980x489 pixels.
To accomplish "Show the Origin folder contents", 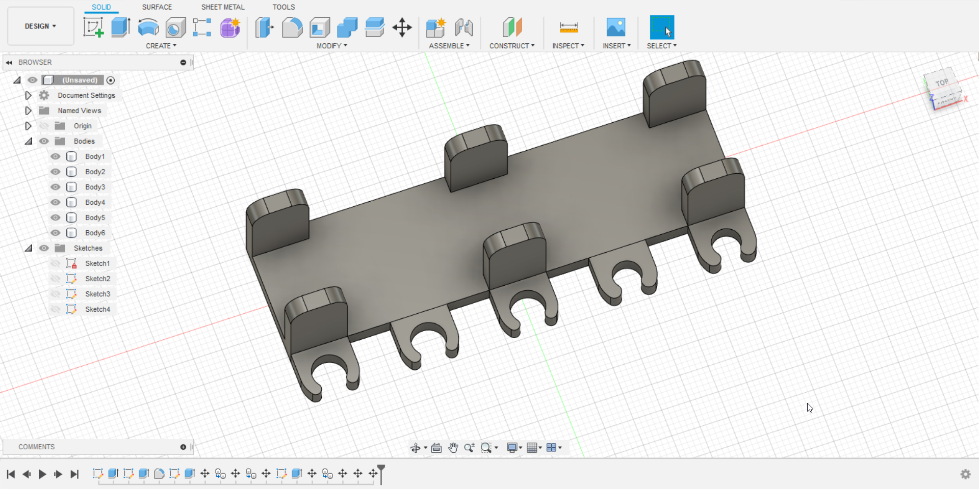I will (28, 126).
